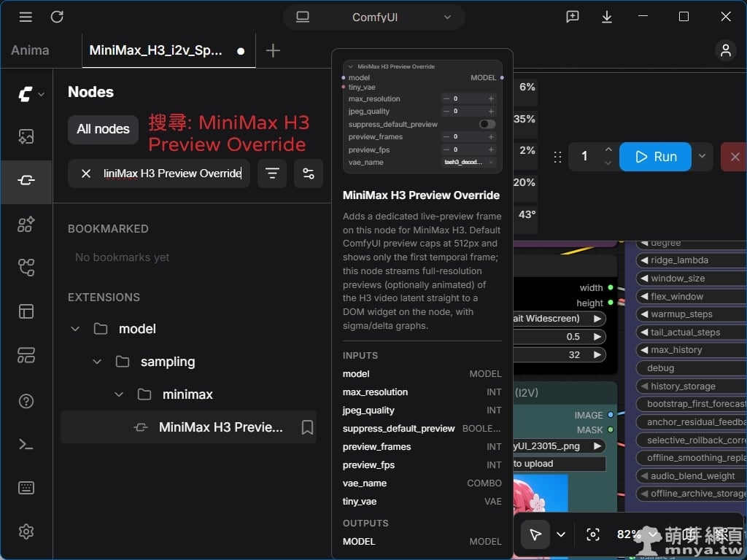
Task: Open dropdown next to ComfyUI logo
Action: 42,94
